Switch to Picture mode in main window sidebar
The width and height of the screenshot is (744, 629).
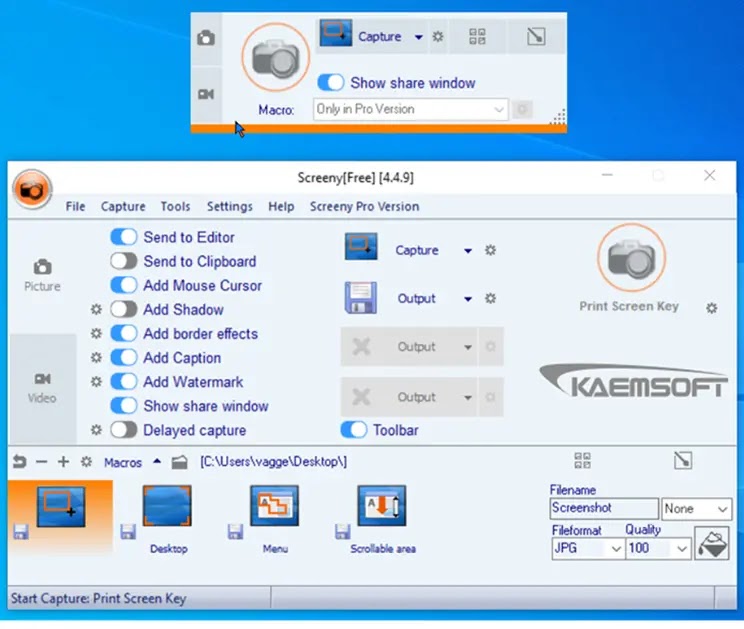point(42,275)
